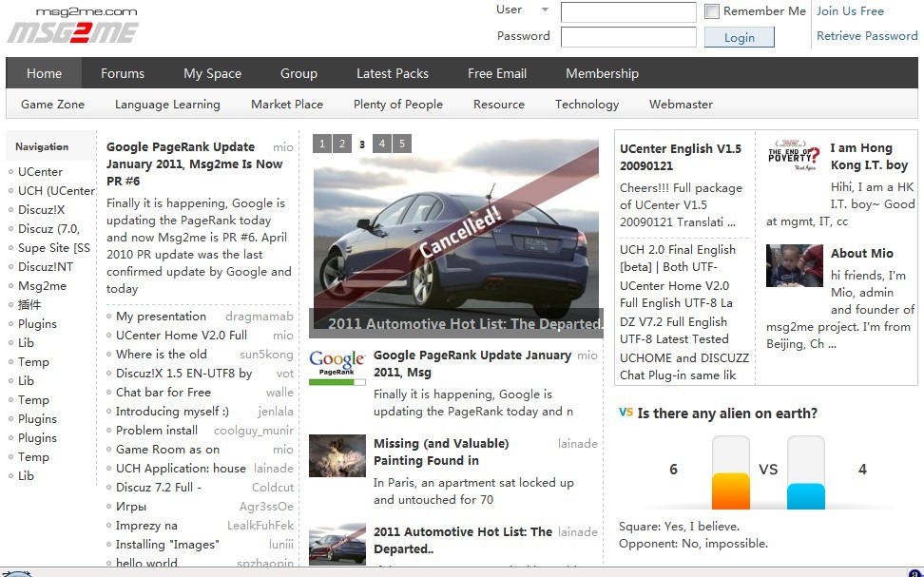This screenshot has width=924, height=577.
Task: Open the Webmaster submenu link
Action: (681, 105)
